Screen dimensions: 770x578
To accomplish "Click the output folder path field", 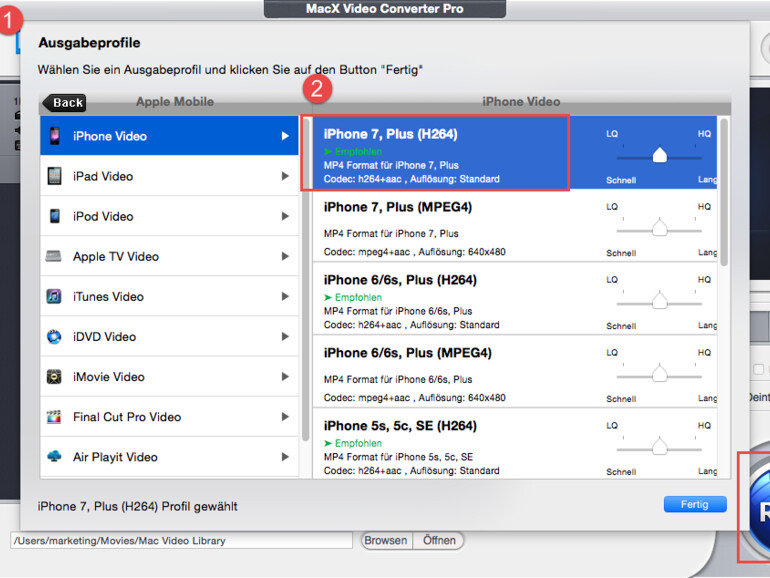I will 181,541.
